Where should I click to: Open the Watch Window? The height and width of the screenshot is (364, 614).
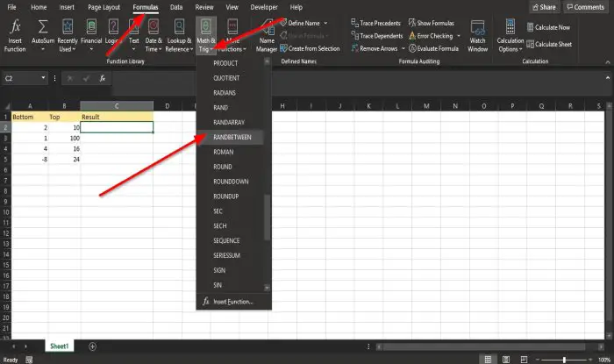(477, 35)
